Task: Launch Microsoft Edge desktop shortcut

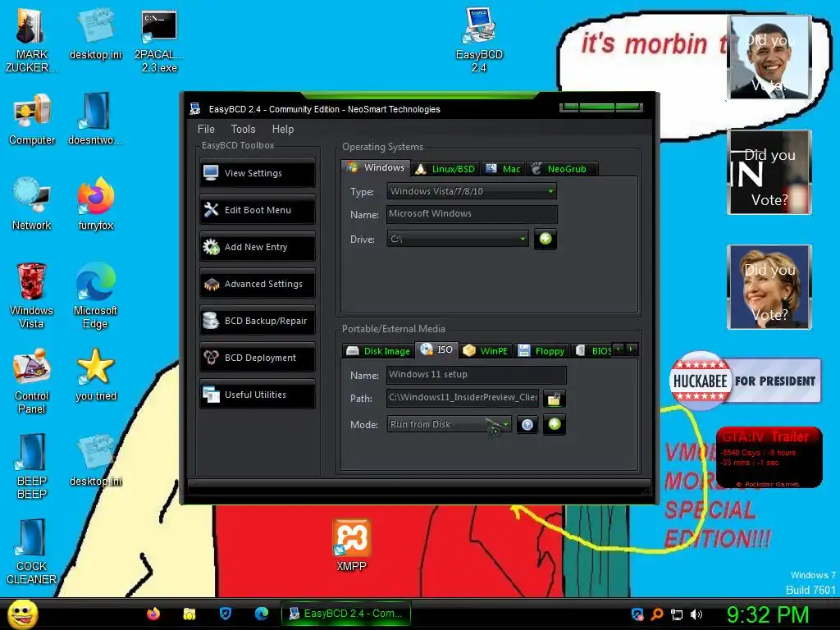Action: pos(95,295)
